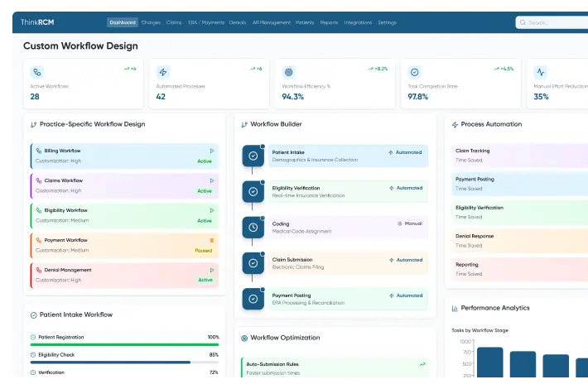
Task: Click the Patient Registration status icon
Action: pyautogui.click(x=33, y=338)
